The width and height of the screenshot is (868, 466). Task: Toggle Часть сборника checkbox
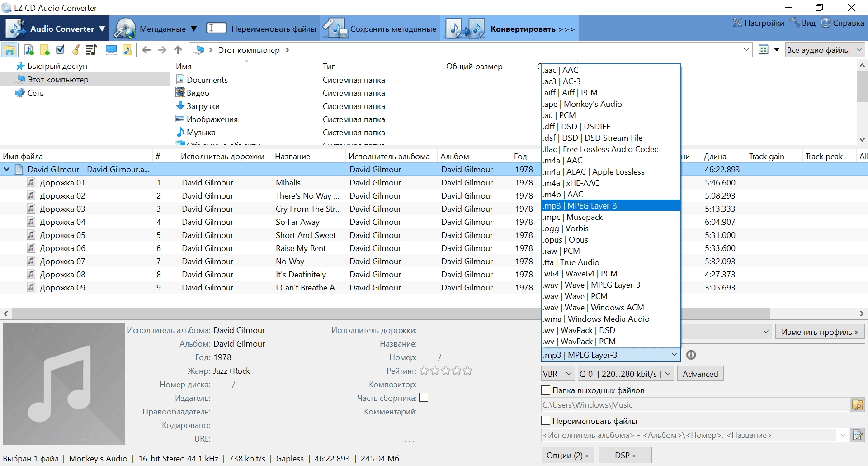tap(424, 398)
